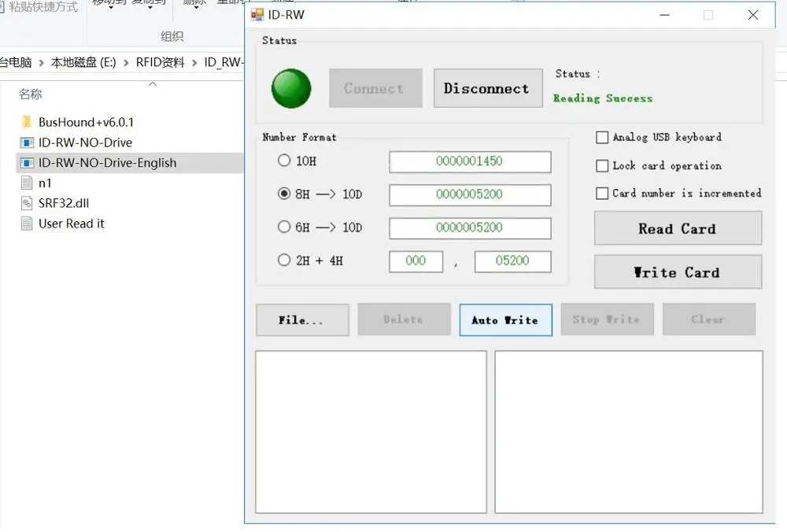Image resolution: width=787 pixels, height=532 pixels.
Task: Click 粘贴快捷方式 in the Explorer ribbon
Action: tap(43, 6)
